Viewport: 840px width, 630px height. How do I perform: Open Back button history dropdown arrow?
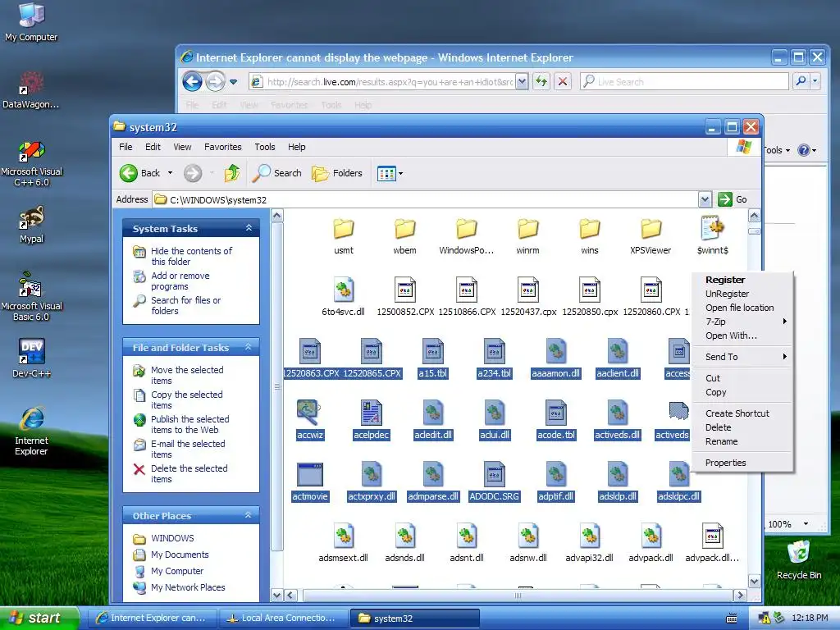coord(171,173)
